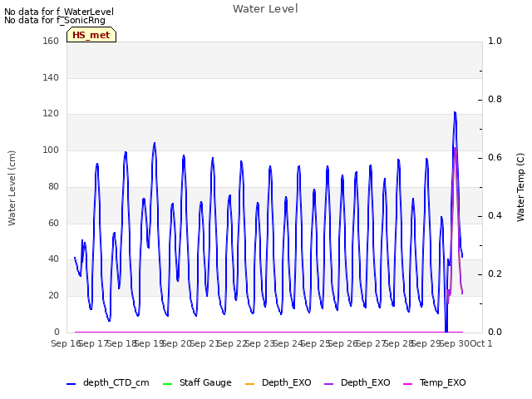Click the HS_met station label box
Image resolution: width=532 pixels, height=399 pixels.
point(91,35)
